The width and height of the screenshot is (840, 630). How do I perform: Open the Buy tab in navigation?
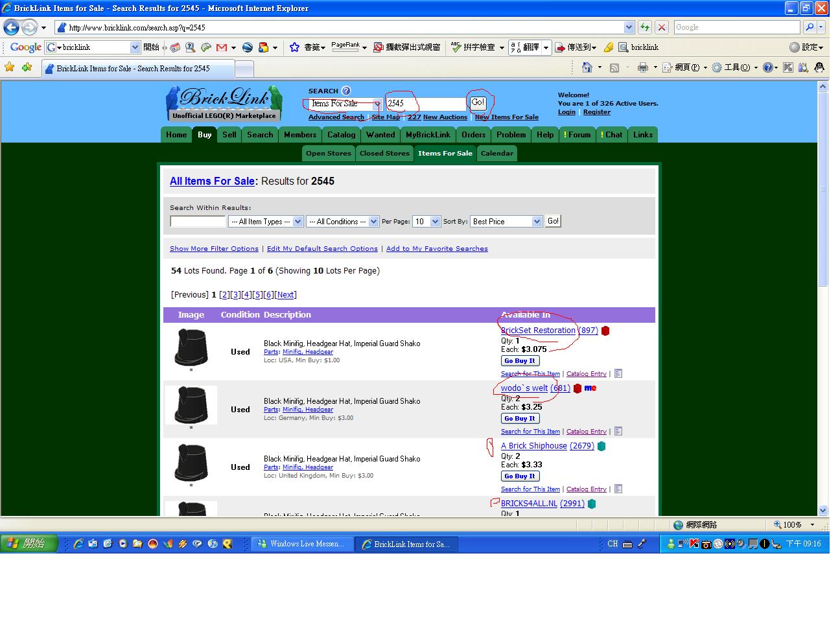point(205,135)
